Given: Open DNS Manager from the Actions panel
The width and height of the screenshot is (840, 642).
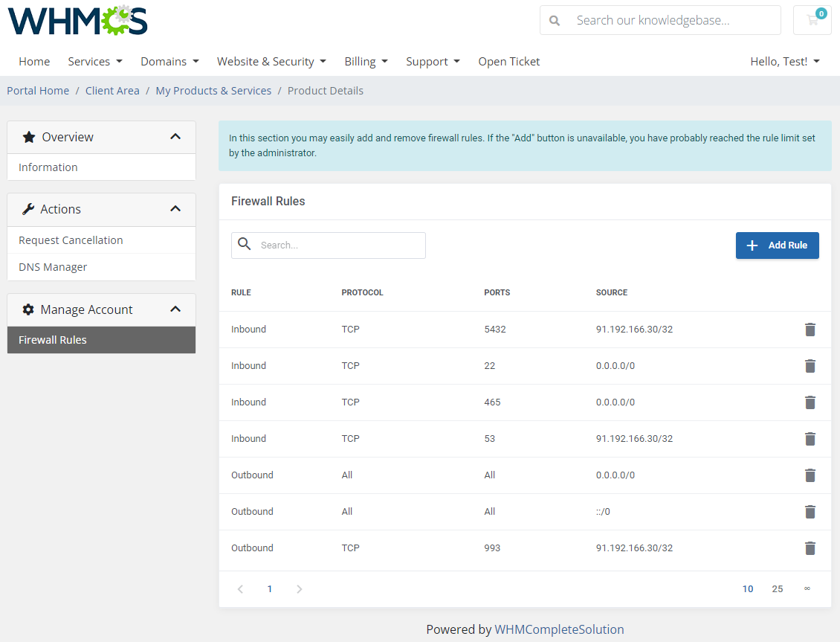Looking at the screenshot, I should click(52, 266).
